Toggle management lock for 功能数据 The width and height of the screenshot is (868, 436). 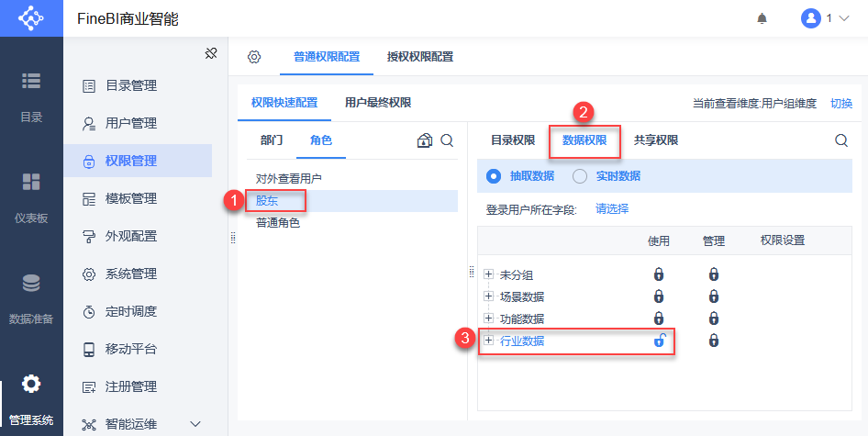(x=714, y=319)
